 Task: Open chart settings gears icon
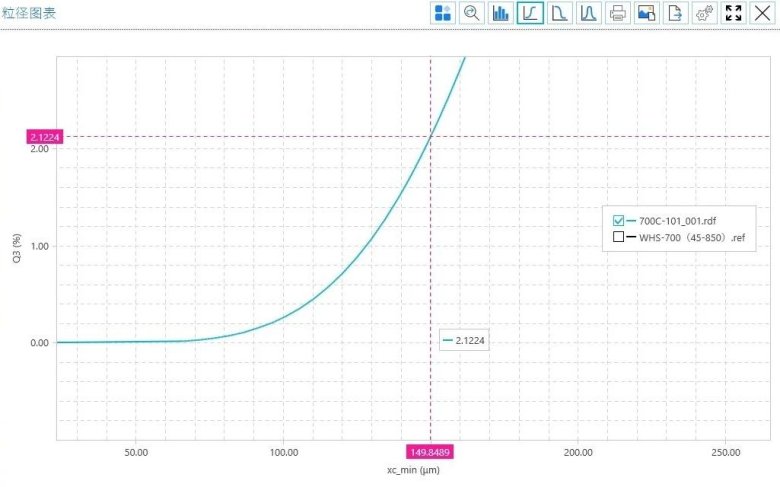tap(705, 13)
